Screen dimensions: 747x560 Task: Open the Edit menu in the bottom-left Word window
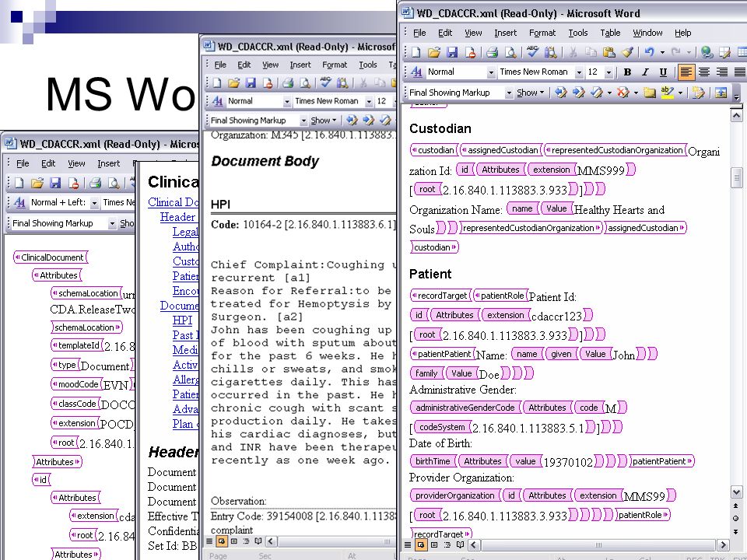point(48,163)
